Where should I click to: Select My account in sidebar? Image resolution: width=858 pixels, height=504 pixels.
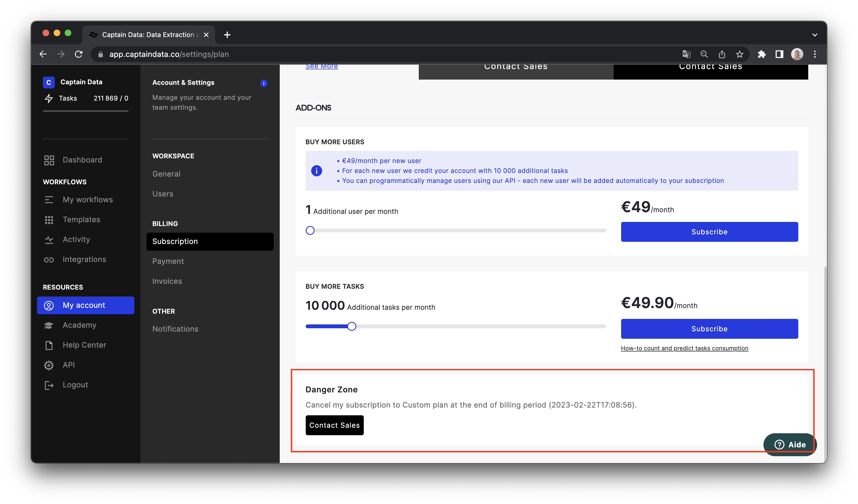click(85, 305)
